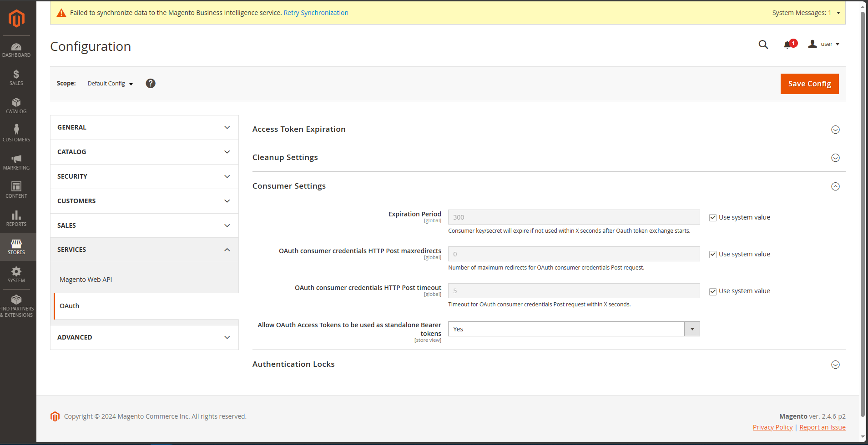The height and width of the screenshot is (445, 868).
Task: Toggle Use system value for HTTP Post timeout
Action: pos(713,291)
